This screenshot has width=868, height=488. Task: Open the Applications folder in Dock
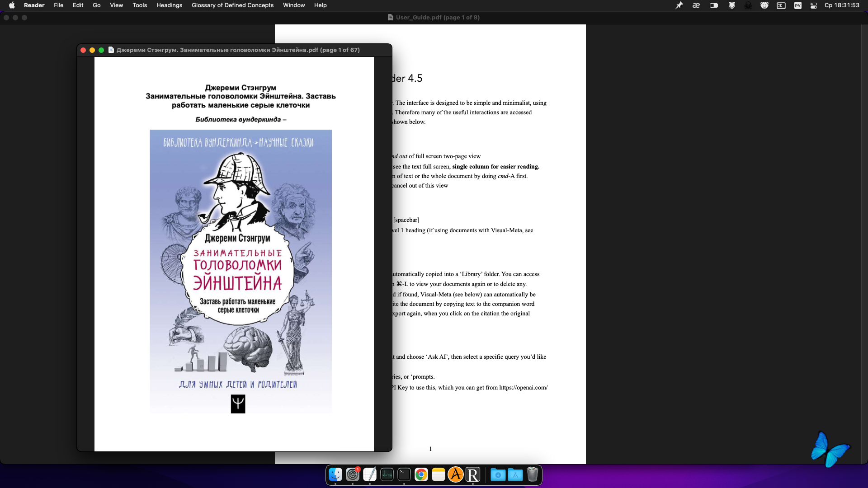tap(515, 474)
